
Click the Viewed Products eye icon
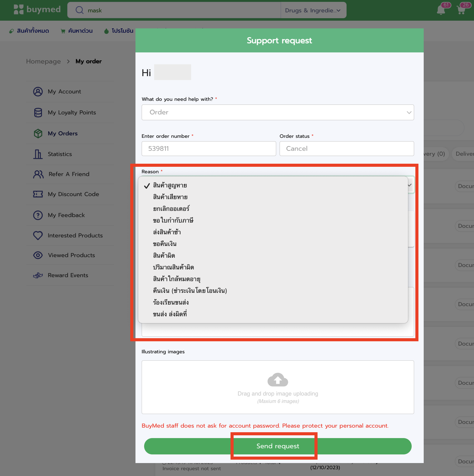coord(38,255)
